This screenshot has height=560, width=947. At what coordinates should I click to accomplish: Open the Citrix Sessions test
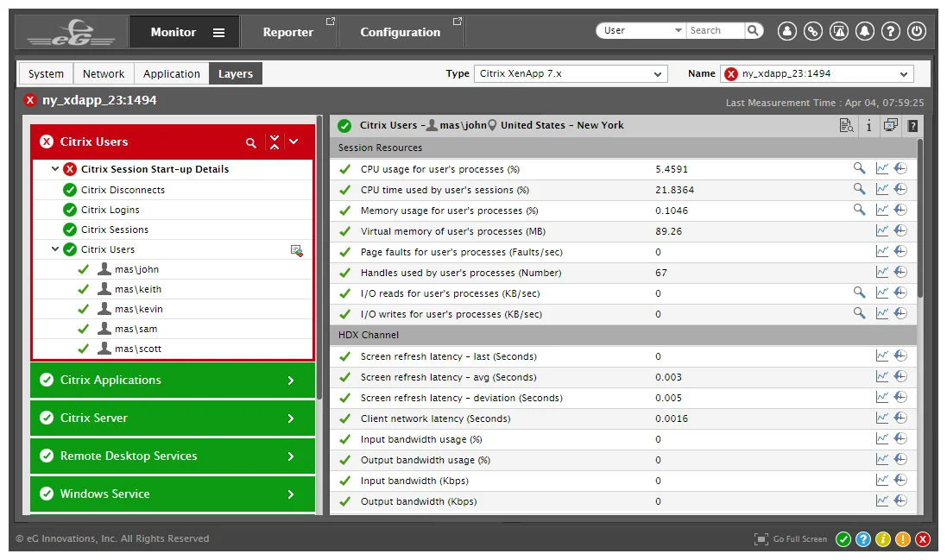pyautogui.click(x=115, y=230)
